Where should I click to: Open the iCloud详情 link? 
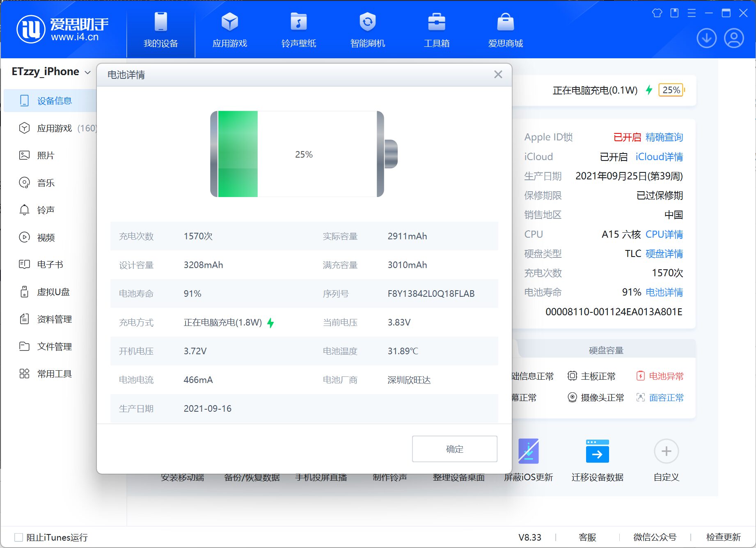pyautogui.click(x=659, y=157)
